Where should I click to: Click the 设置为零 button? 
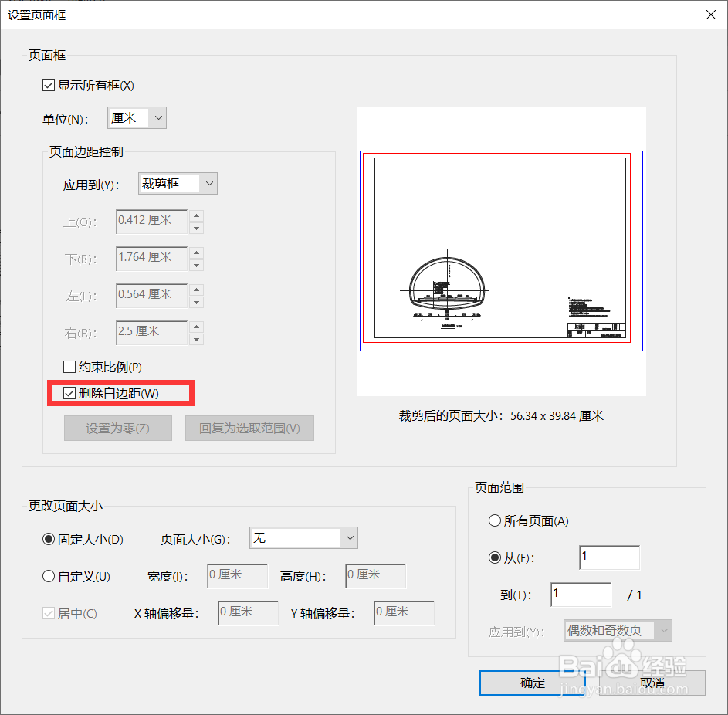(117, 428)
